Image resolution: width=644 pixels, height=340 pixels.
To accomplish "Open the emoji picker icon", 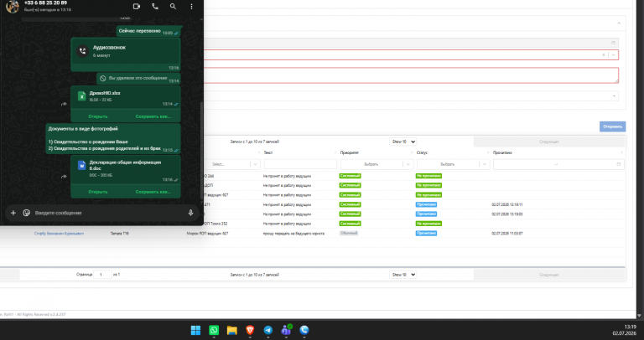I will coord(27,213).
